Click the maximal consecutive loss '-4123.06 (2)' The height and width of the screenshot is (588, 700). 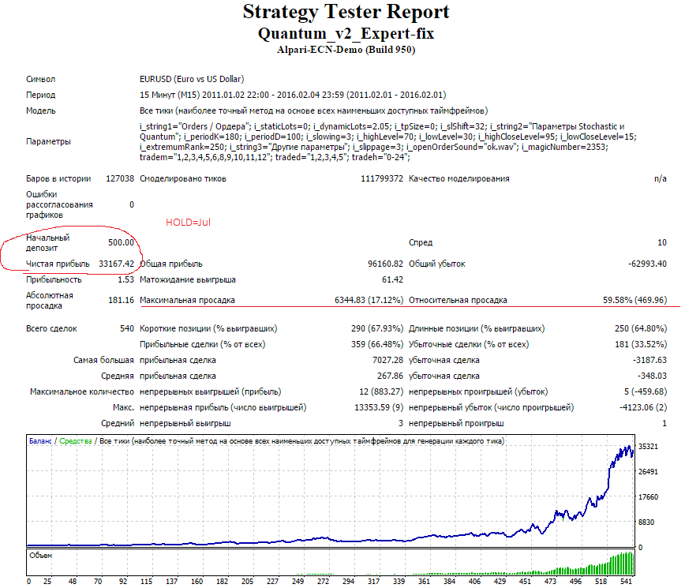pyautogui.click(x=643, y=407)
